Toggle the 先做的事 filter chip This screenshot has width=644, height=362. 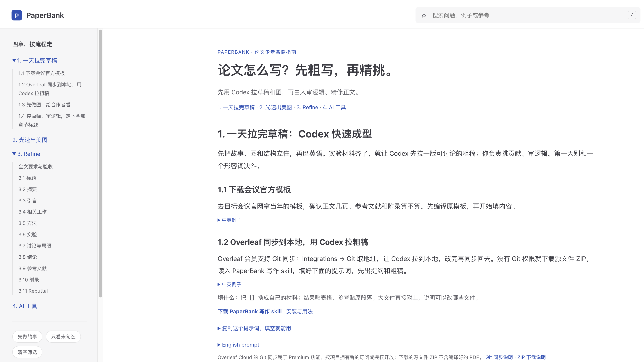tap(27, 337)
